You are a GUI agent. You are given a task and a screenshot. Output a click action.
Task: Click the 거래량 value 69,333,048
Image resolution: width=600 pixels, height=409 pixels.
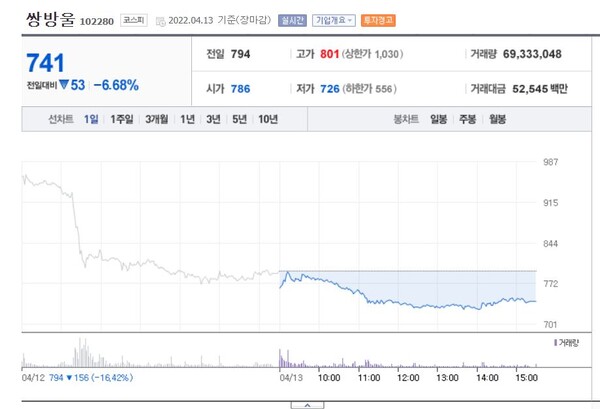coord(532,54)
